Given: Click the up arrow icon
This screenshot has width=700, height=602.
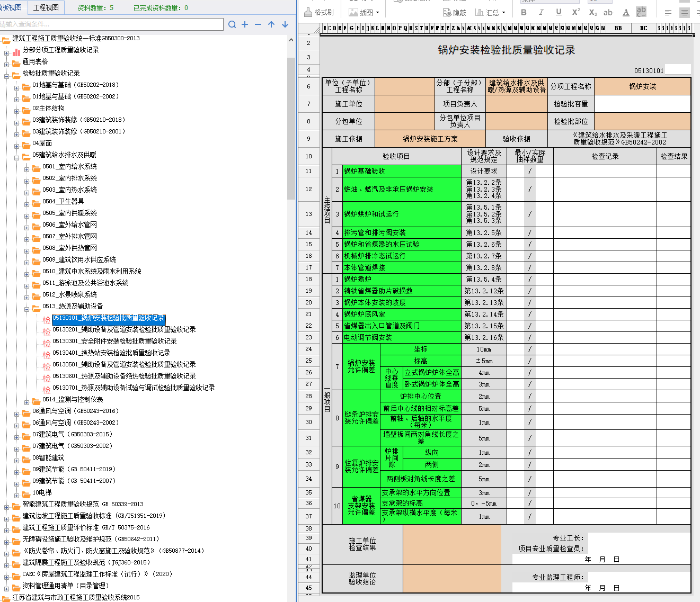Looking at the screenshot, I should click(x=271, y=24).
